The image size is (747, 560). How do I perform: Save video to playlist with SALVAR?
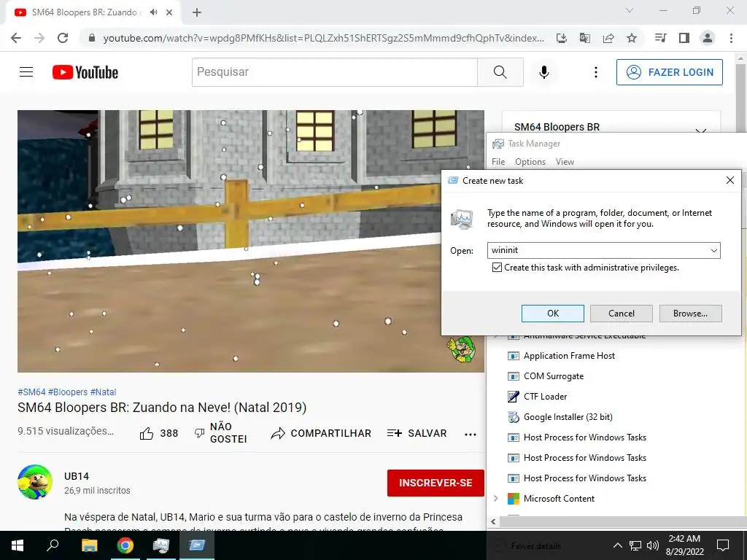coord(417,433)
